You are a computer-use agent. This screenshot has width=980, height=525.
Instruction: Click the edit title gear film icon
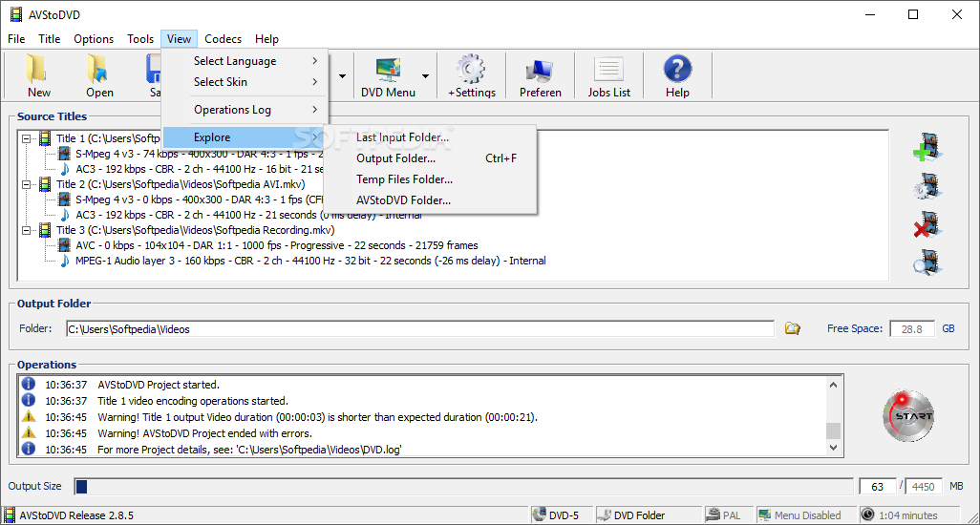coord(927,186)
